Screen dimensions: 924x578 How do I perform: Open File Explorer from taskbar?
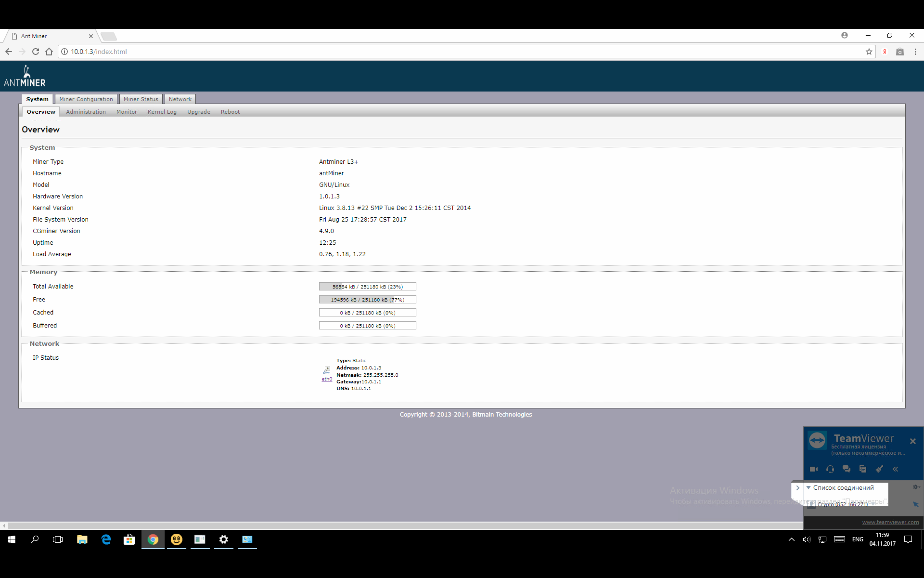82,539
